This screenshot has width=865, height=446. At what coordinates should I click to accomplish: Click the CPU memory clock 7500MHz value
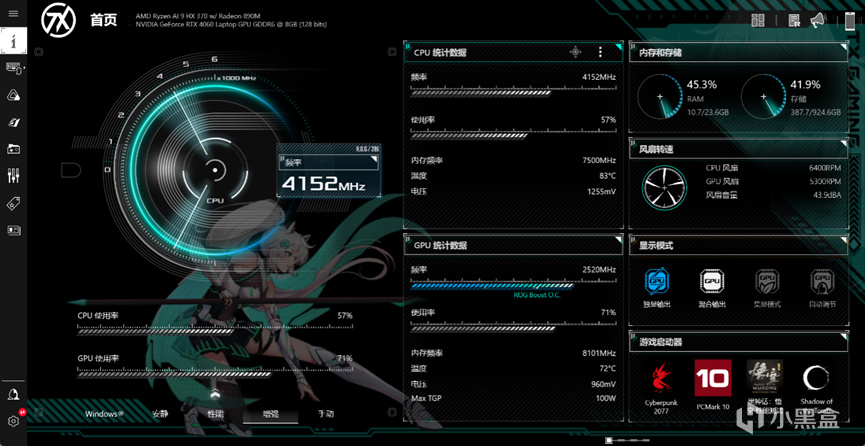599,161
